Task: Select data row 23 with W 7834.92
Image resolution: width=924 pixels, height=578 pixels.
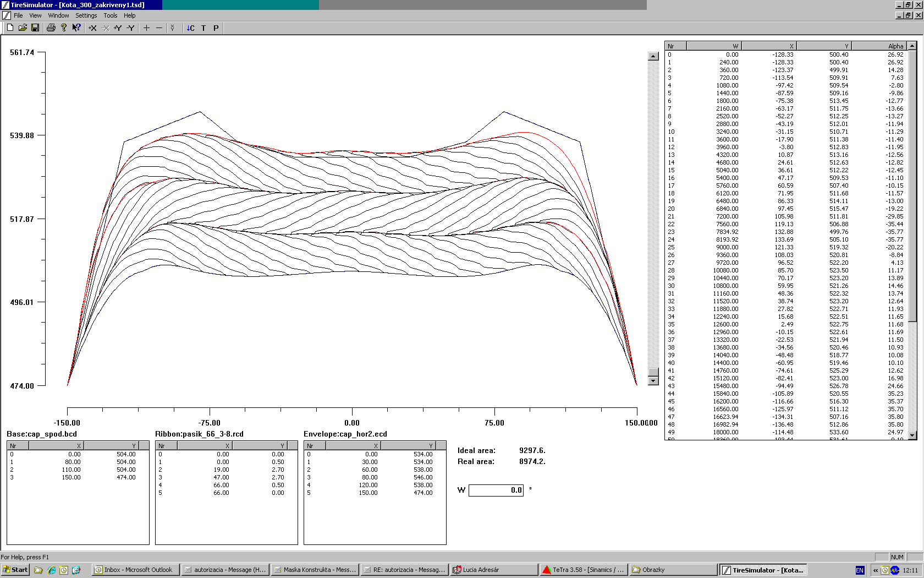Action: (787, 232)
